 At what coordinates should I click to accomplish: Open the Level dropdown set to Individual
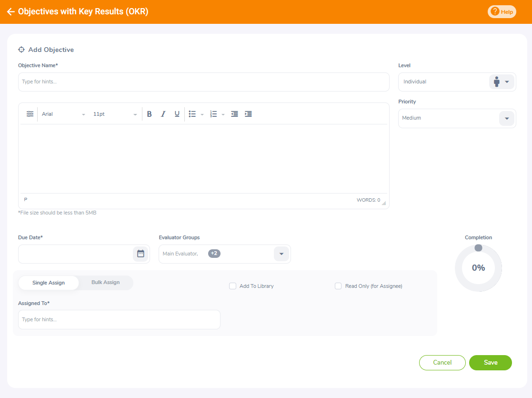(x=507, y=82)
